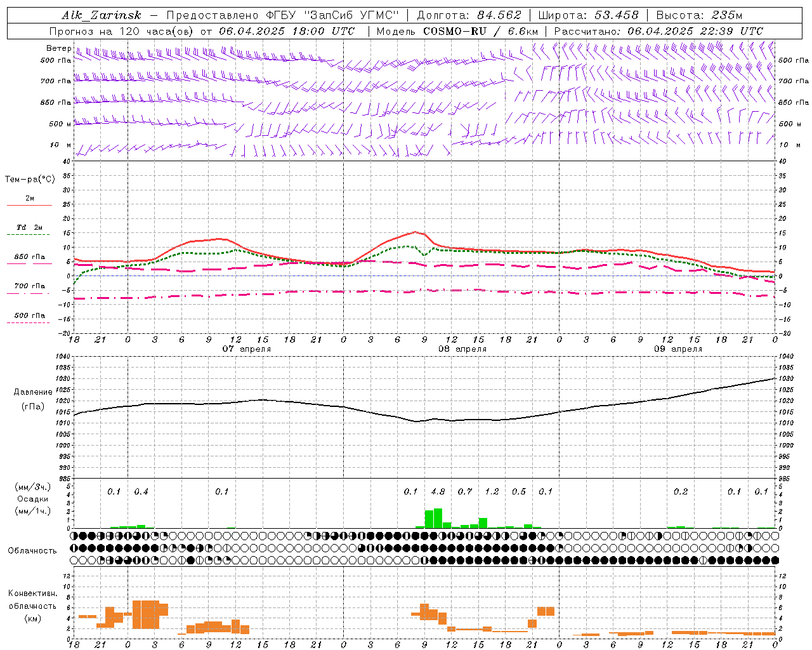Viewport: 812px width, 650px height.
Task: Click the left 10 м wind level label
Action: [x=60, y=145]
